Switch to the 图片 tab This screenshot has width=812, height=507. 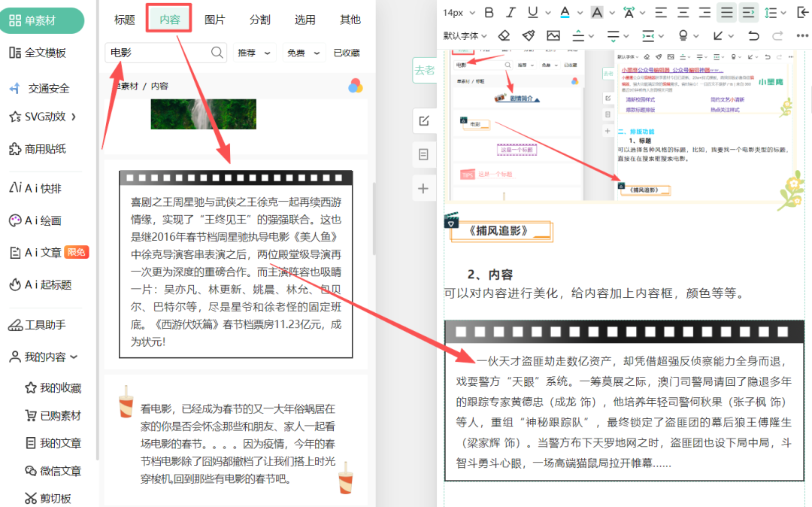(x=215, y=20)
